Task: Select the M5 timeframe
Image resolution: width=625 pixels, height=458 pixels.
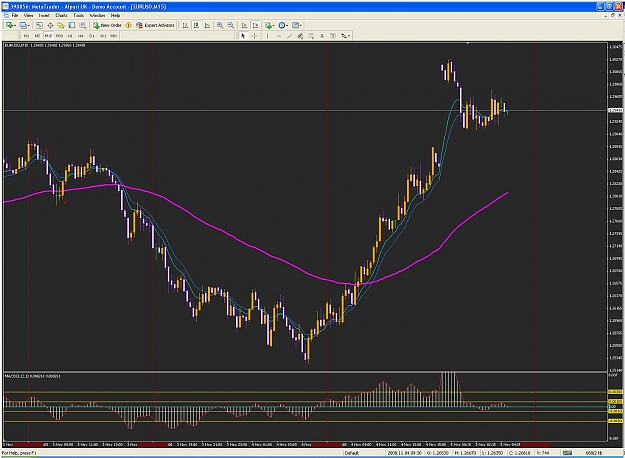Action: [37, 36]
